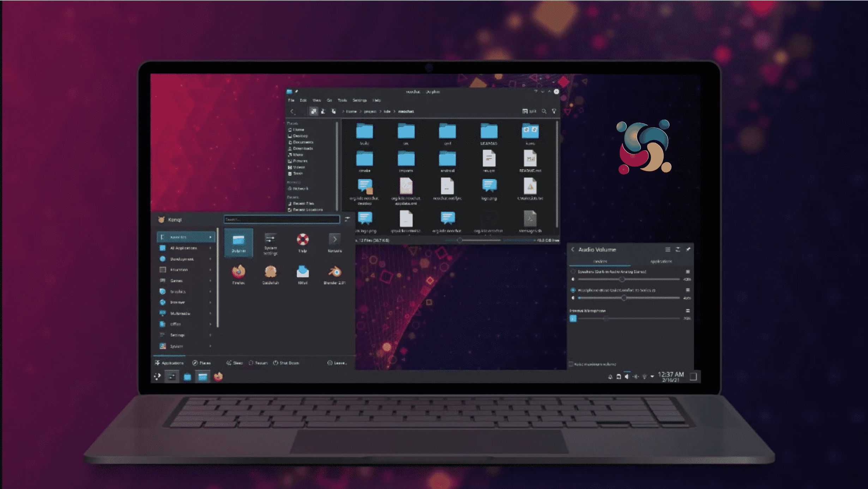Open KMail from the launcher grid
868x489 pixels.
(302, 275)
